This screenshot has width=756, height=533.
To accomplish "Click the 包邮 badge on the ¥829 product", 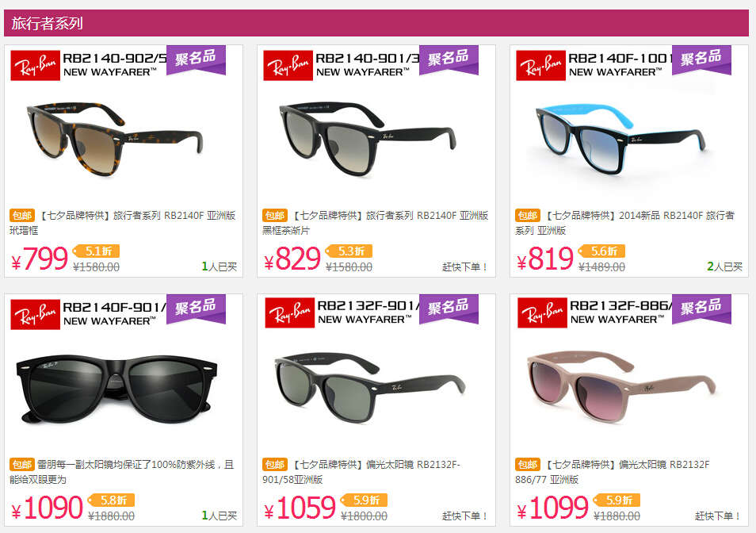I will click(275, 215).
